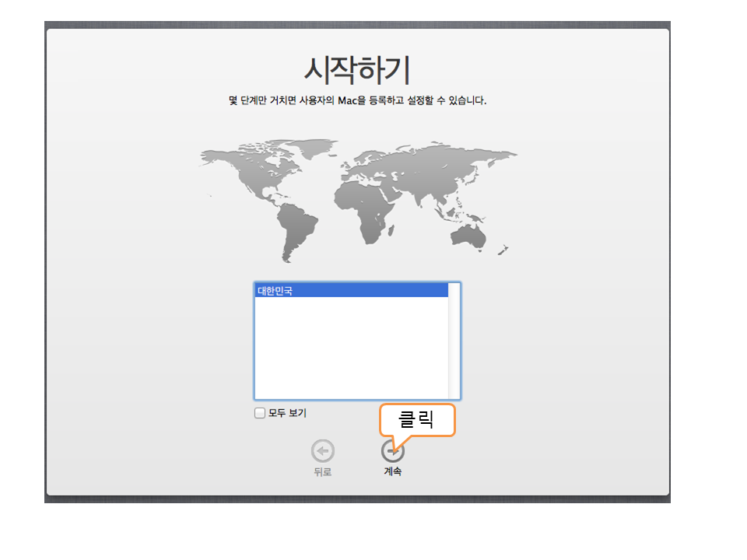Viewport: 747px width, 560px height.
Task: Click the country list scrollbar track
Action: 454,342
